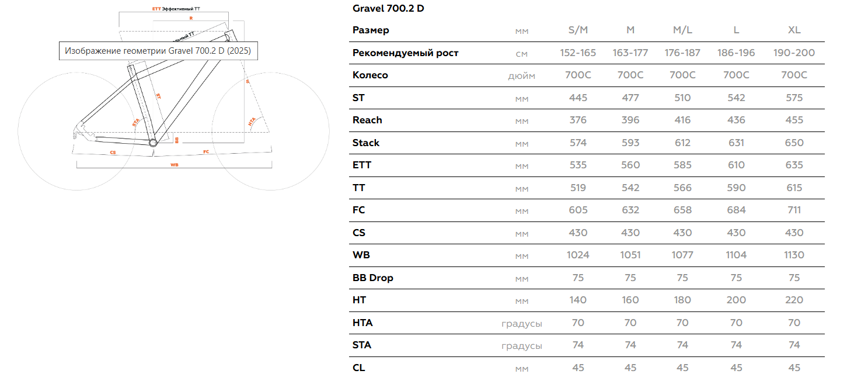868x374 pixels.
Task: Click the 186-196 height range for size L
Action: (x=736, y=53)
